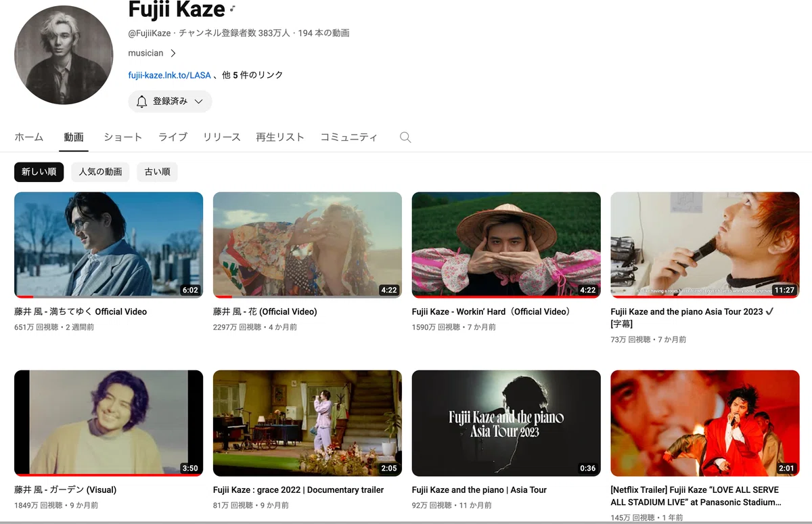812x524 pixels.
Task: Open title Fujii Kaze and the piano Asia Tour 2023 [字幕]
Action: pyautogui.click(x=692, y=318)
